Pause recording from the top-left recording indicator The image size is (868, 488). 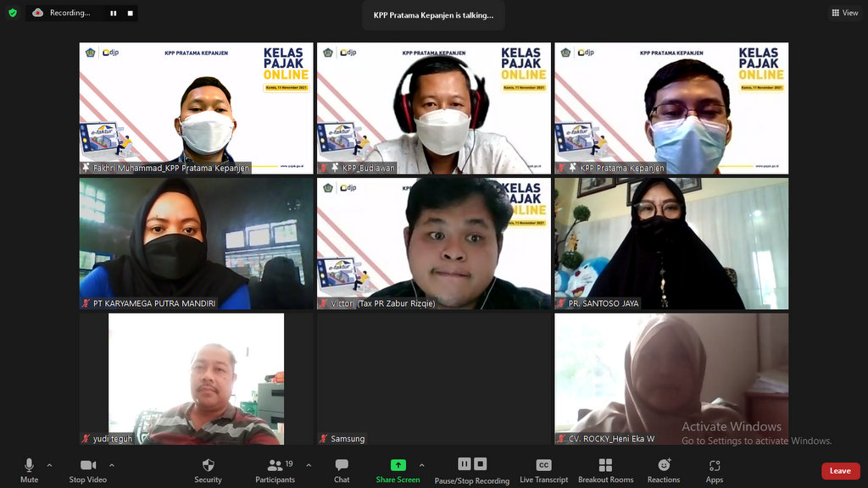click(114, 14)
